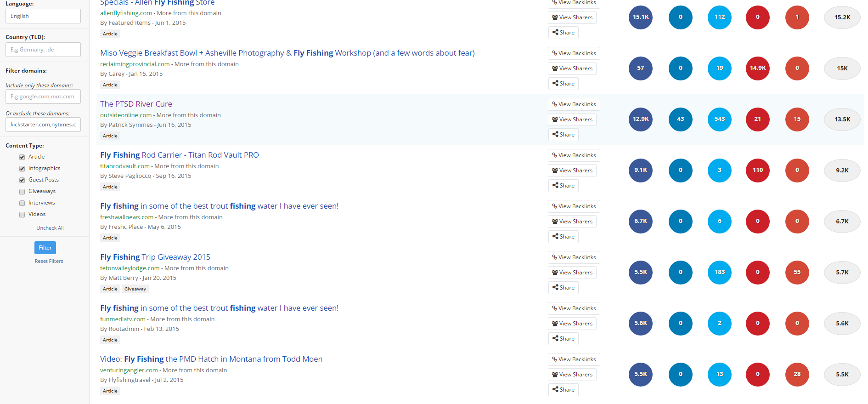Viewport: 868px width, 404px height.
Task: Focus the exclude these domains field
Action: click(x=43, y=125)
